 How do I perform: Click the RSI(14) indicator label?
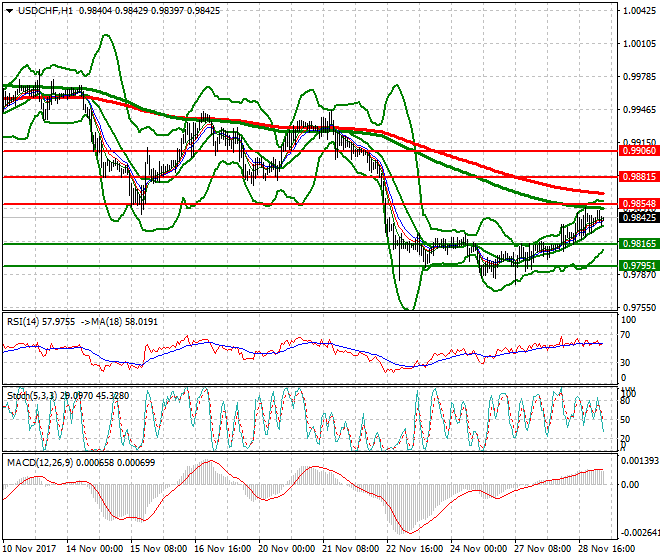26,321
